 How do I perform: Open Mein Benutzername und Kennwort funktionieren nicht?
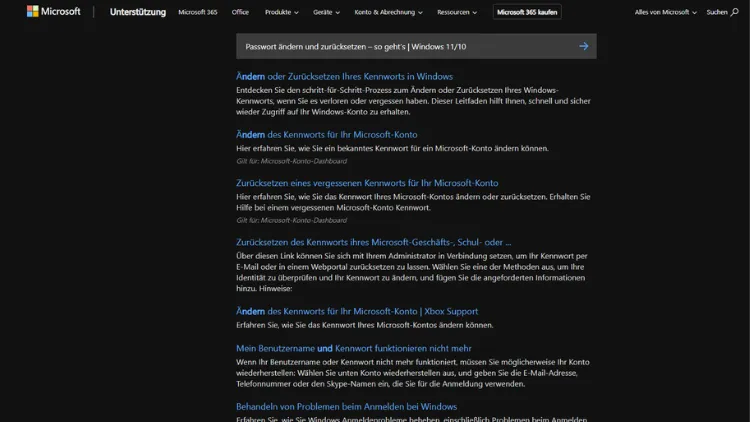point(353,348)
